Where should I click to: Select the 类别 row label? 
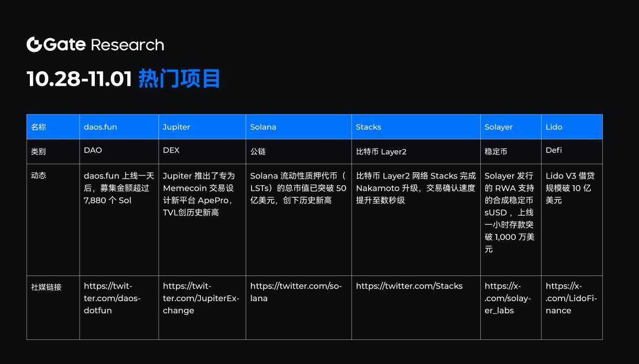37,150
